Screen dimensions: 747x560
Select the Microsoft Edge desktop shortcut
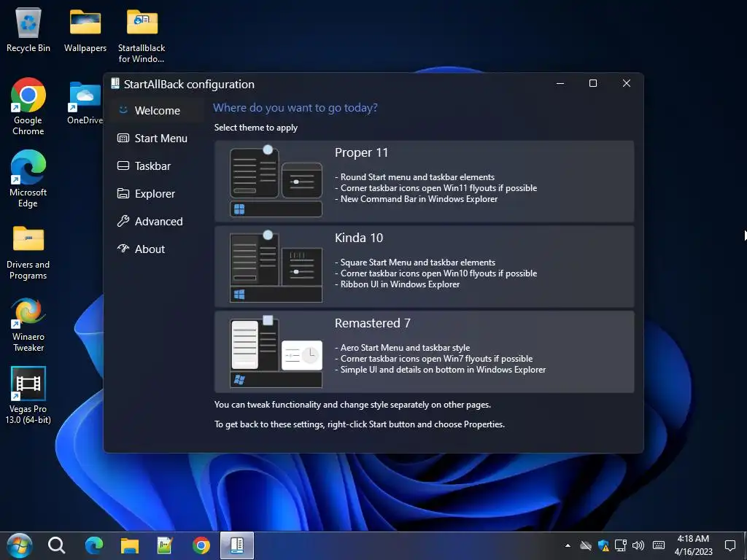(x=28, y=179)
